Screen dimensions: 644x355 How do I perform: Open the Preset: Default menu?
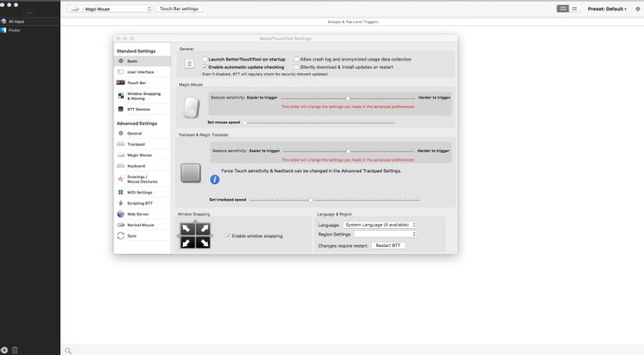pyautogui.click(x=606, y=9)
